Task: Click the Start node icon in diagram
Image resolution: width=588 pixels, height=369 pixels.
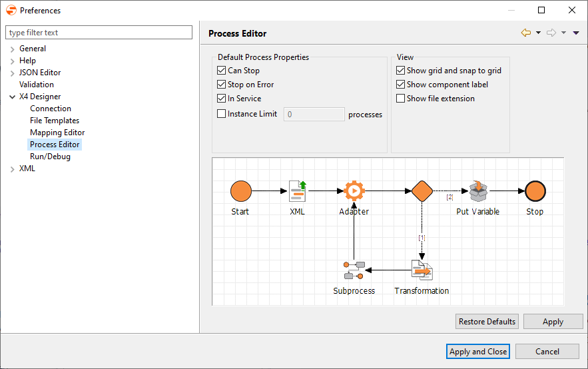Action: click(240, 191)
